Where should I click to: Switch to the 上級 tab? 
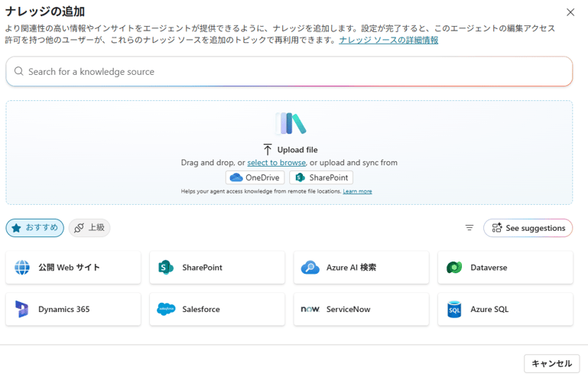tap(89, 228)
